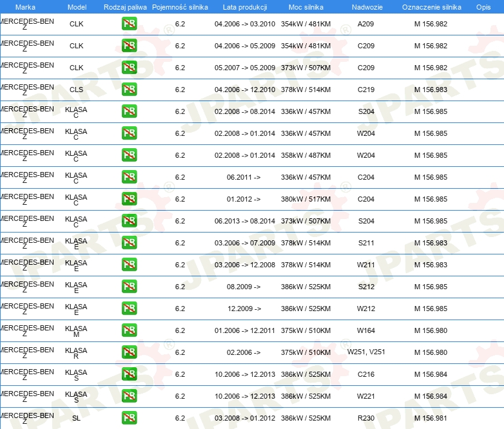Image resolution: width=504 pixels, height=429 pixels.
Task: Click fuel icon in Klasa S W221 row
Action: point(129,396)
